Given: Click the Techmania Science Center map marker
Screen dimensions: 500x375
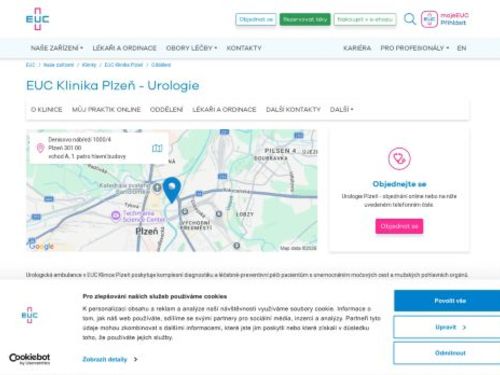Looking at the screenshot, I should (x=116, y=216).
